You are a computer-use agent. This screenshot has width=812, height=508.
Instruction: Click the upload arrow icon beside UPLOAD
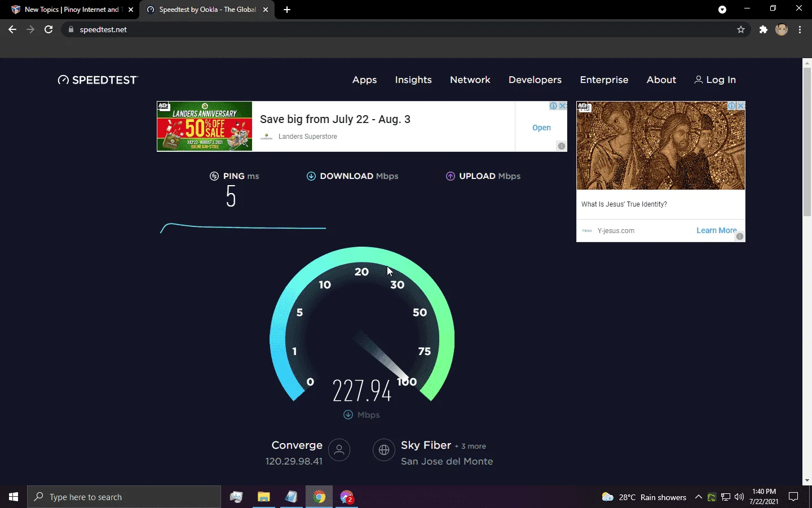(450, 176)
